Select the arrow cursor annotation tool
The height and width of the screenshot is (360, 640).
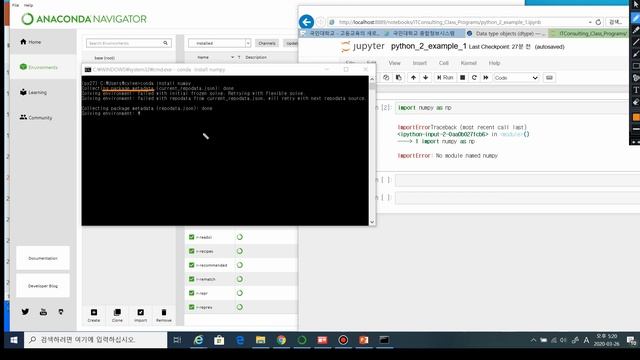coord(636,5)
